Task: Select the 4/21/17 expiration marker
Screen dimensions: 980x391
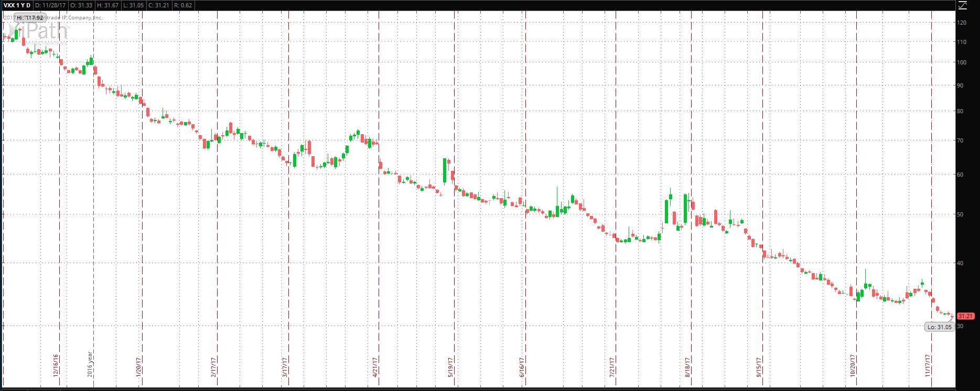Action: [x=375, y=367]
